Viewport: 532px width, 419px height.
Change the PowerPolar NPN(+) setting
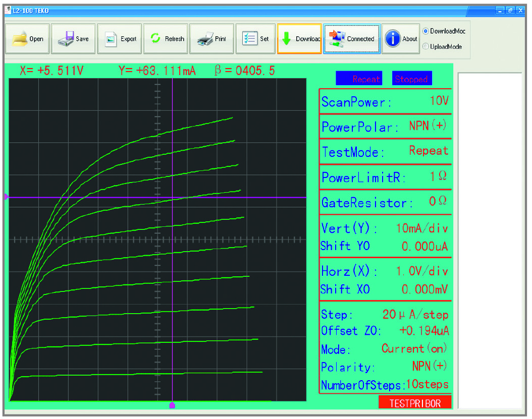coord(385,127)
